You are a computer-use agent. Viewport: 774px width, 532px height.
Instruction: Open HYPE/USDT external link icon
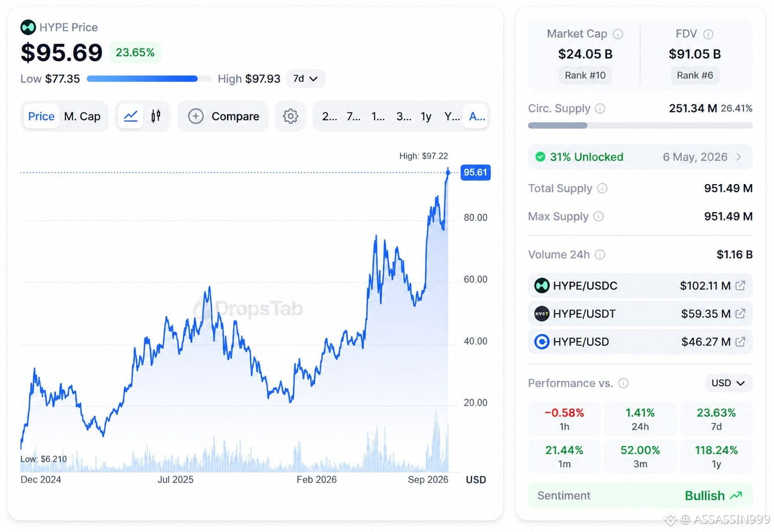740,314
